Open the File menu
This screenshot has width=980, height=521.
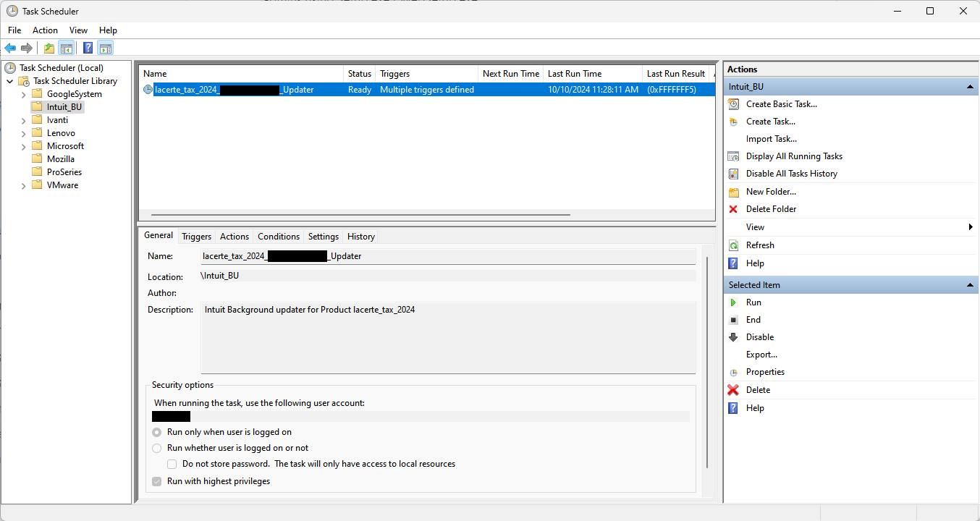[14, 30]
